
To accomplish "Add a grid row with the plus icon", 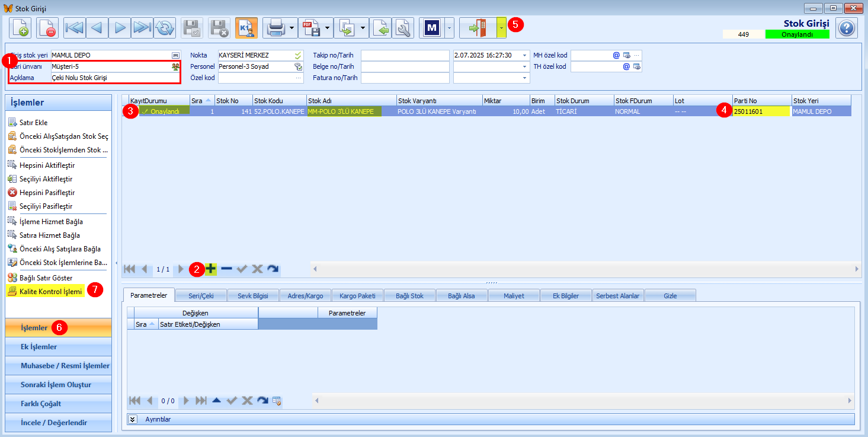I will coord(211,269).
